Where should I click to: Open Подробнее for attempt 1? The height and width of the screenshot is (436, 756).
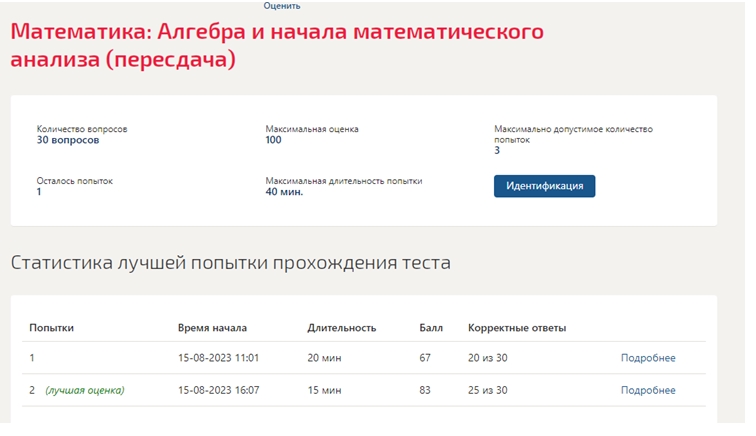click(648, 358)
